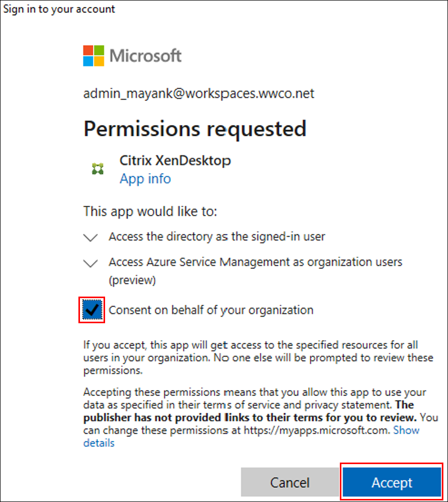Click the 'Sign in to your account' title
This screenshot has height=502, width=448.
click(x=59, y=9)
